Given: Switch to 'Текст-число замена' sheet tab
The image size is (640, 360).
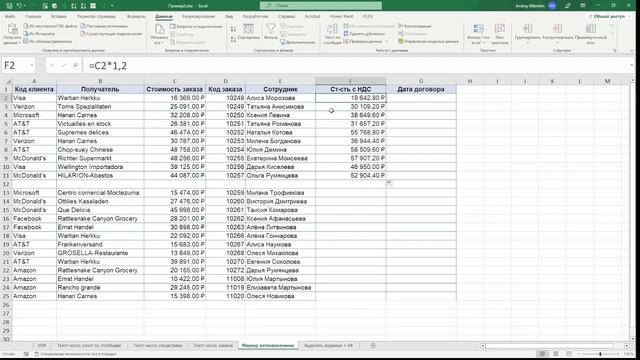Looking at the screenshot, I should pos(213,346).
